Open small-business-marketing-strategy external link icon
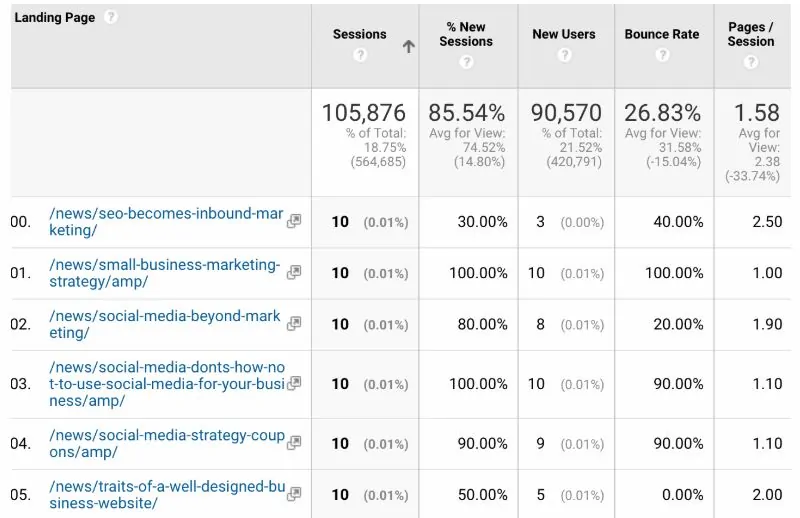Screen dimensions: 800x518 point(294,272)
